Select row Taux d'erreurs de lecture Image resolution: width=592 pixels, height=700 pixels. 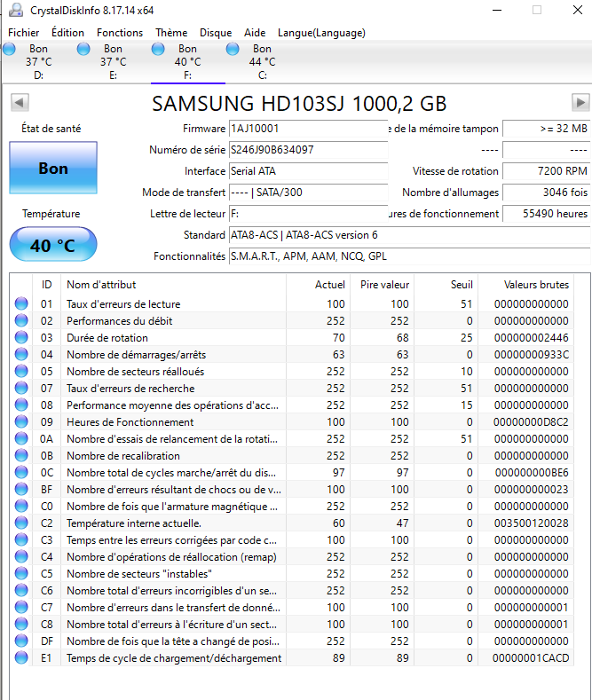291,303
